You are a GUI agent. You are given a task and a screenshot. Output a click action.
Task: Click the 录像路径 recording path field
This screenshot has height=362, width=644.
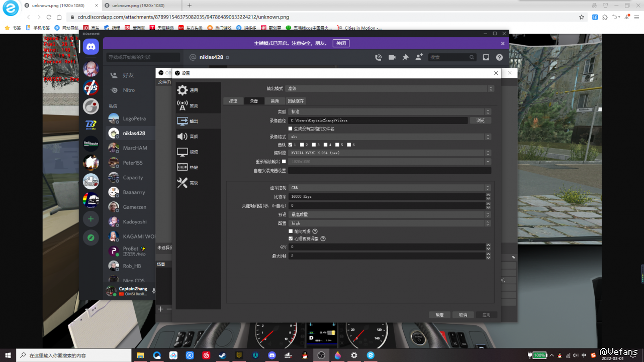[x=379, y=120]
